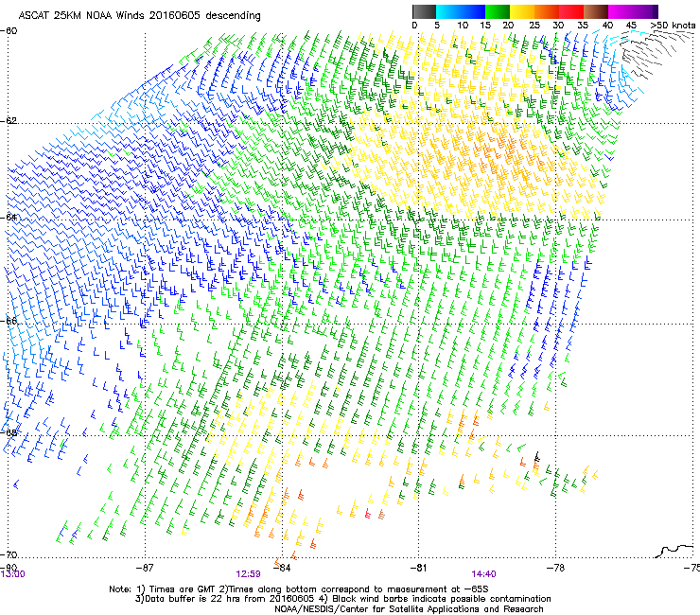Click the 'Data buffer is 22 hrs' note line

pyautogui.click(x=342, y=599)
